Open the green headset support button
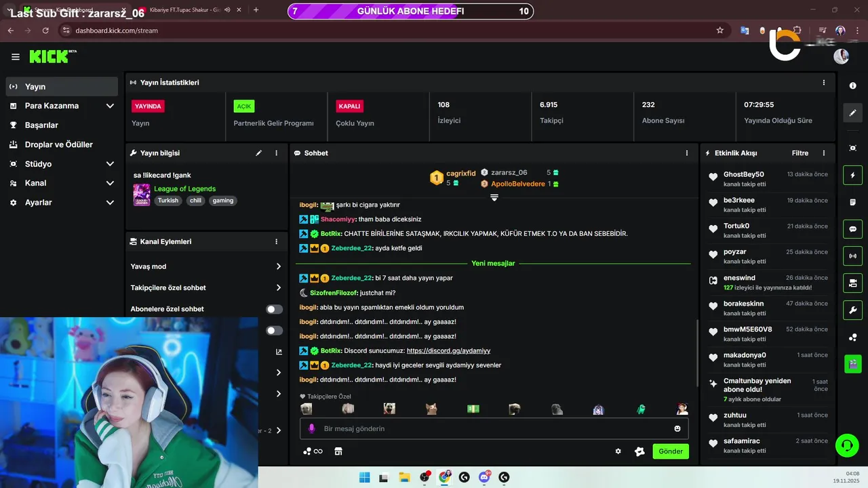The image size is (868, 488). (x=847, y=446)
